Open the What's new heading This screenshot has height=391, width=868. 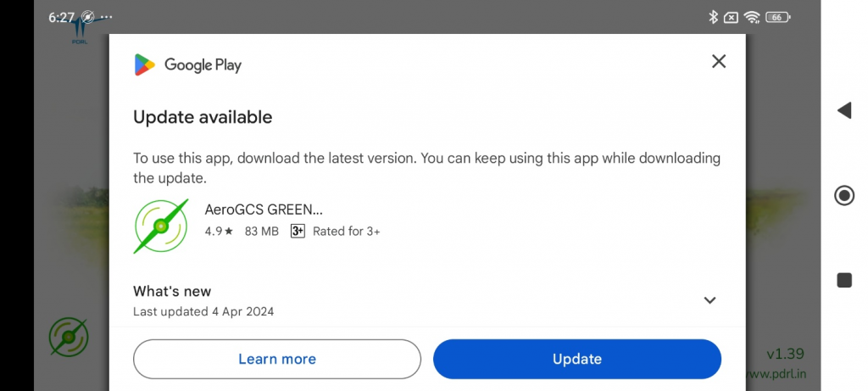(172, 292)
